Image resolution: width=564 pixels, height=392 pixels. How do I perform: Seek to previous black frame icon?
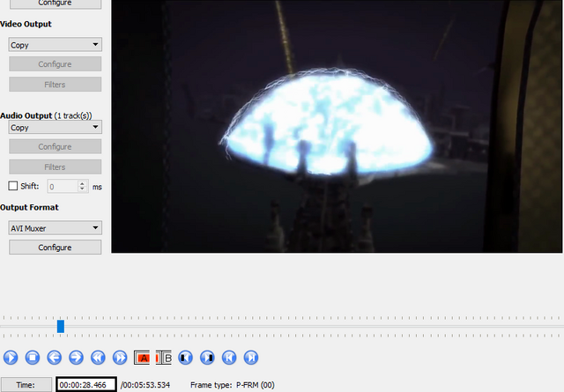coord(185,358)
